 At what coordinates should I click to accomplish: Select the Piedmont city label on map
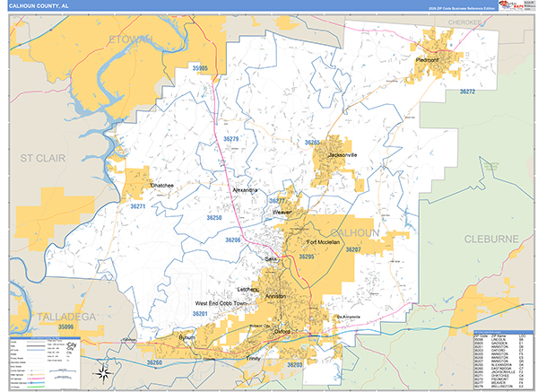[x=427, y=60]
